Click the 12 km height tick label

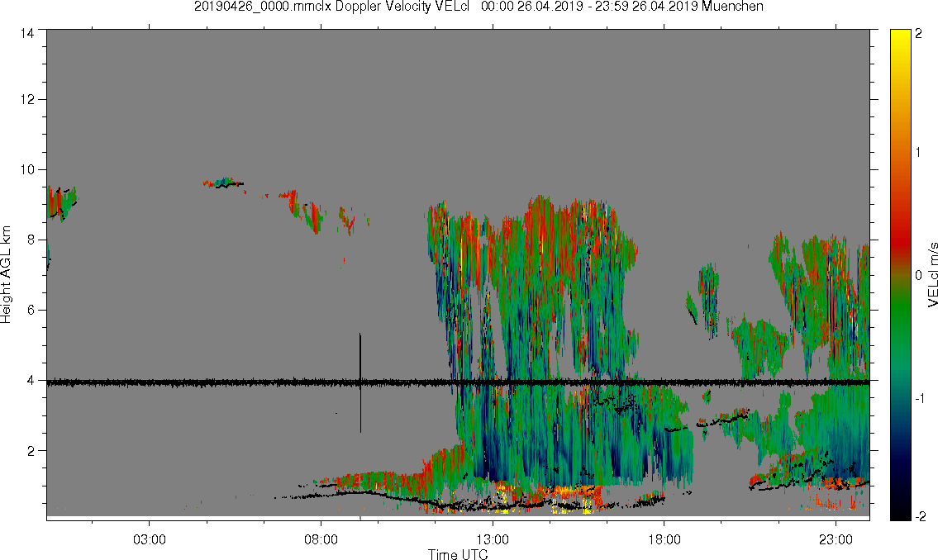27,99
